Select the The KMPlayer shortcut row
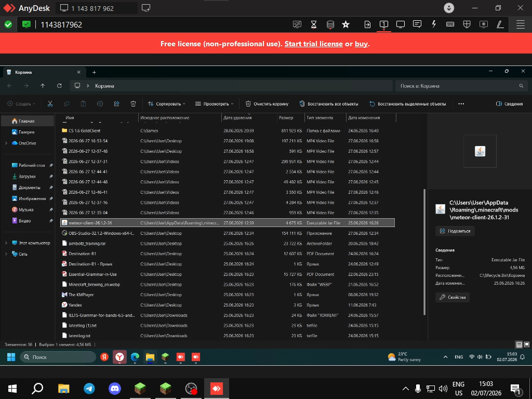This screenshot has width=532, height=399. pos(228,295)
